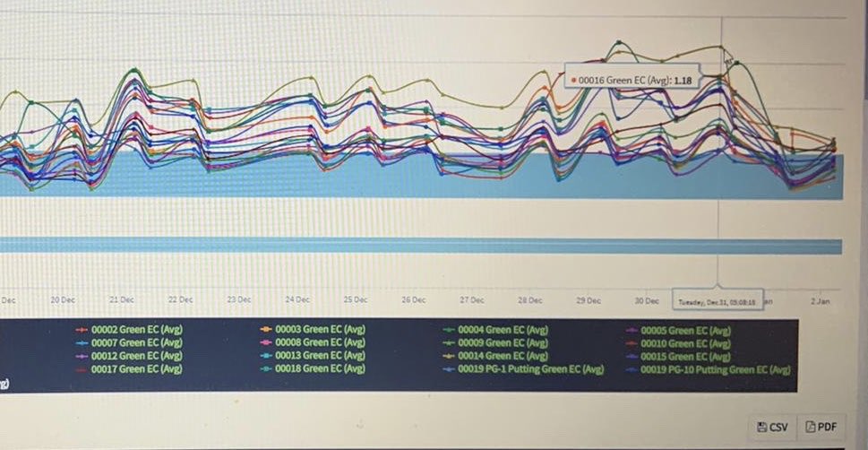Export chart data as CSV
Screen dimensions: 868x450
[x=772, y=427]
